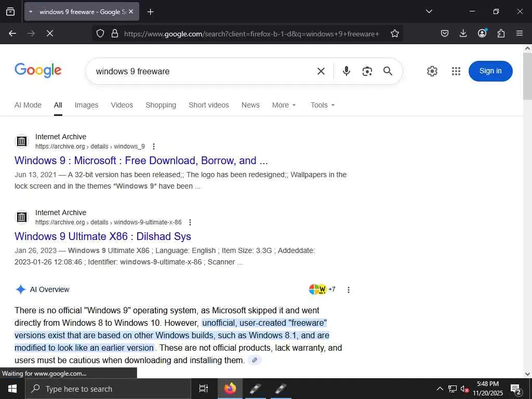Click the scrollbar down arrow

tap(527, 374)
